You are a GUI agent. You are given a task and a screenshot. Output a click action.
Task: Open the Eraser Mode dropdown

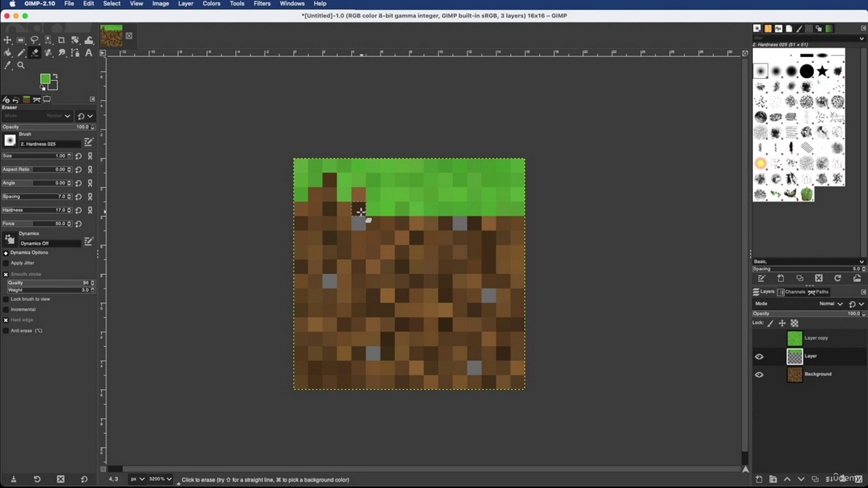(x=38, y=116)
